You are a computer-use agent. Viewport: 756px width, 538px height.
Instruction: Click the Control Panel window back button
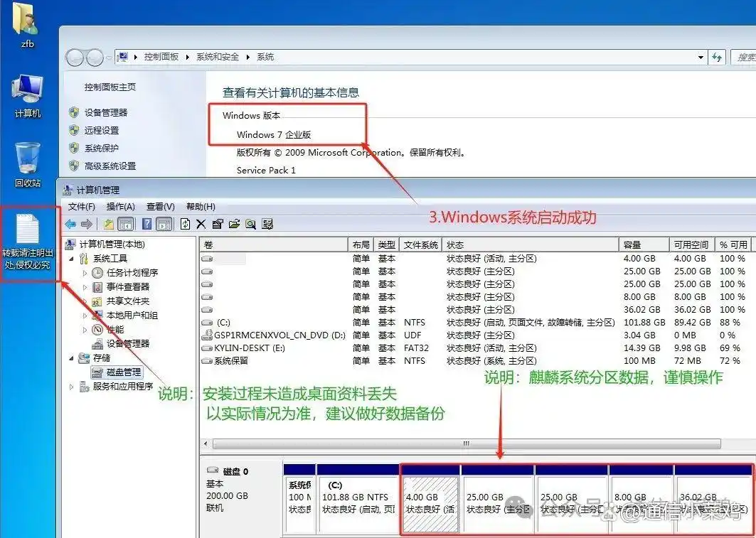[75, 58]
